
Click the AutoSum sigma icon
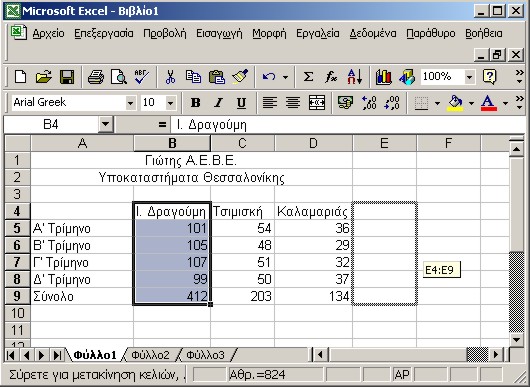pyautogui.click(x=308, y=77)
